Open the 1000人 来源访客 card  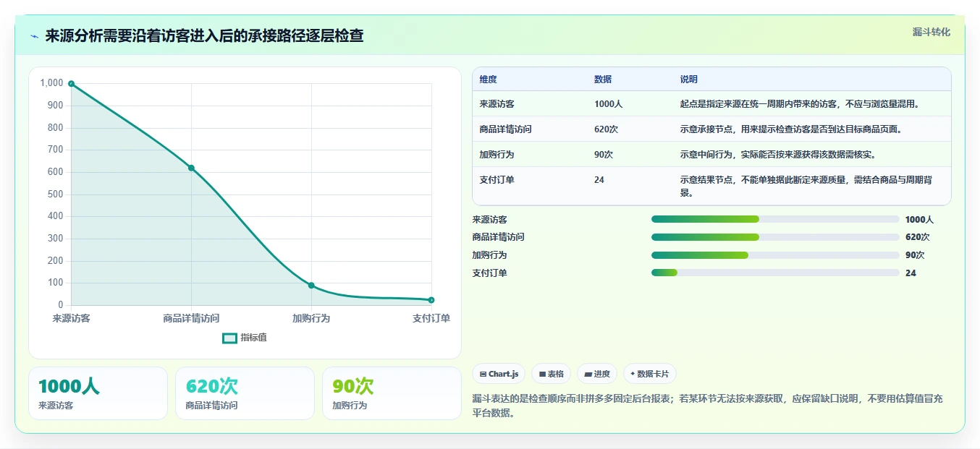[98, 393]
